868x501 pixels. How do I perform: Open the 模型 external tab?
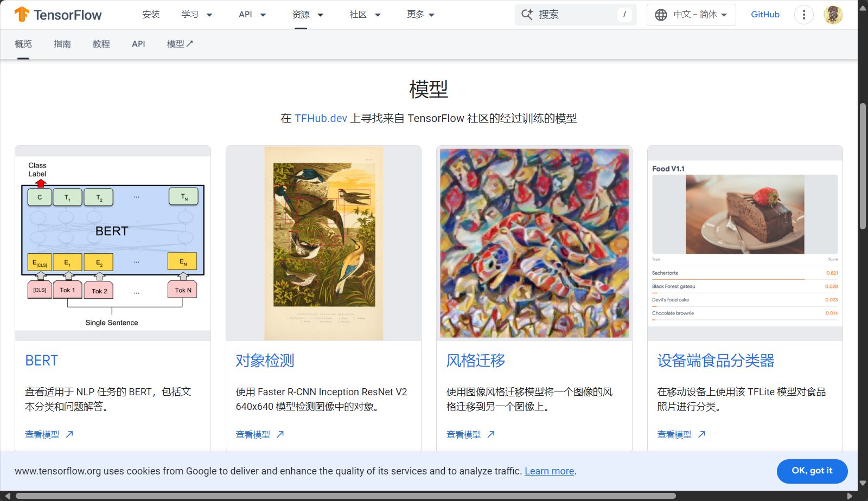coord(180,44)
